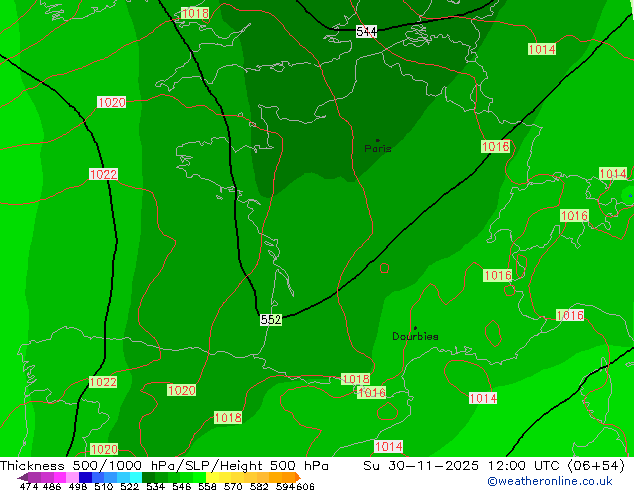Click the legend value 474
This screenshot has height=490, width=634.
29,486
